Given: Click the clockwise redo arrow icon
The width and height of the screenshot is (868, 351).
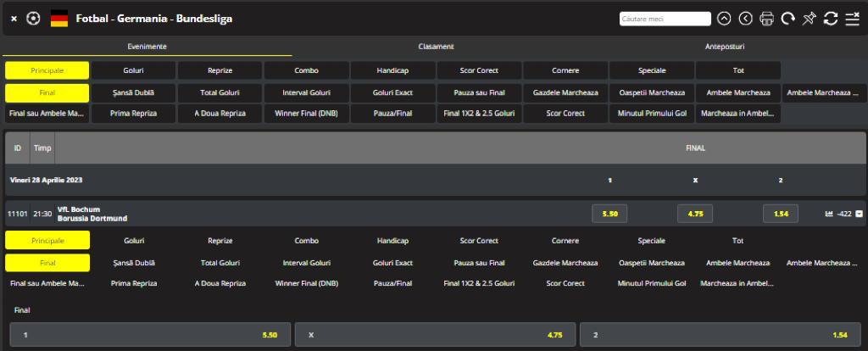Looking at the screenshot, I should (787, 19).
